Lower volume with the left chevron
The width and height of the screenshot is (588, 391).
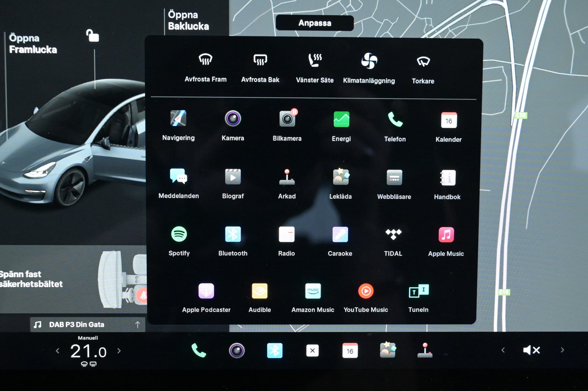[x=503, y=350]
